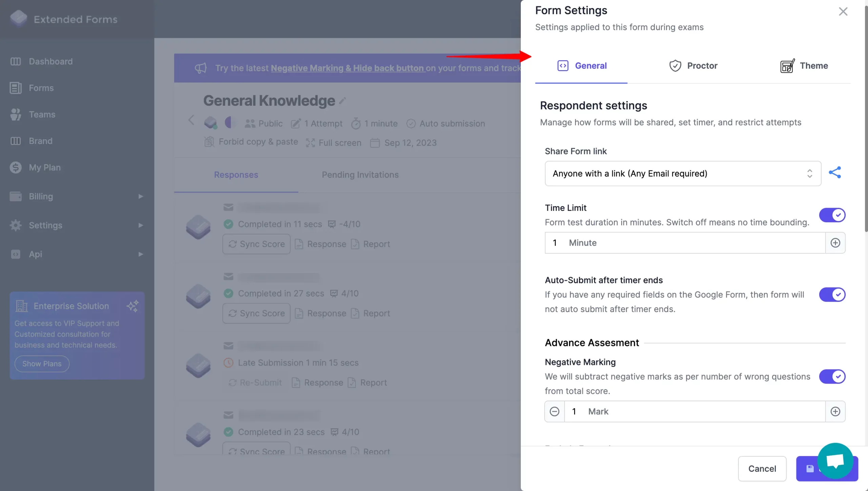Open the Pending Invitations tab
Image resolution: width=868 pixels, height=491 pixels.
(x=360, y=175)
